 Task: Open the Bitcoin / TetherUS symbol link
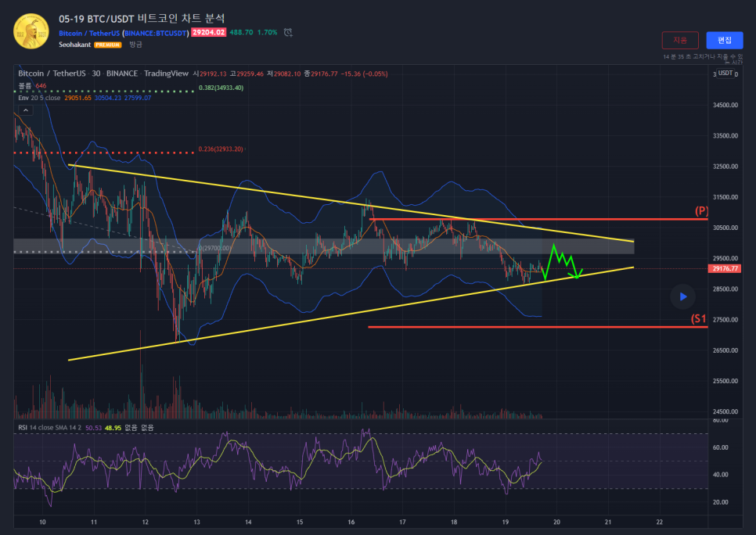(x=88, y=33)
